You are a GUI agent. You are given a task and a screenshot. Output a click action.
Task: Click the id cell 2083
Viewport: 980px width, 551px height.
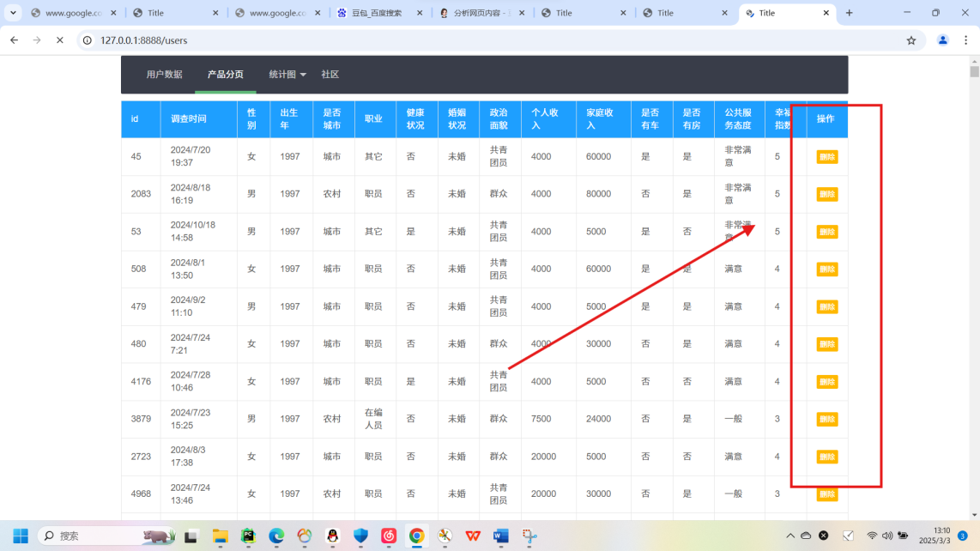point(141,194)
